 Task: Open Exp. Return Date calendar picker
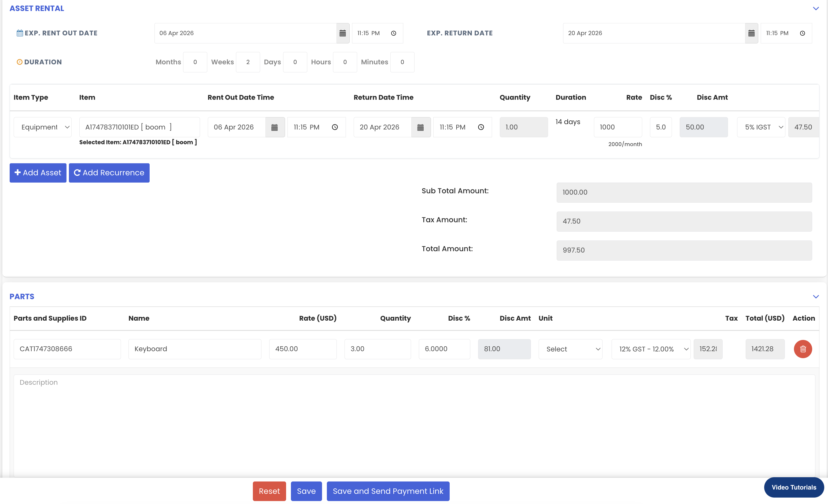(x=751, y=33)
